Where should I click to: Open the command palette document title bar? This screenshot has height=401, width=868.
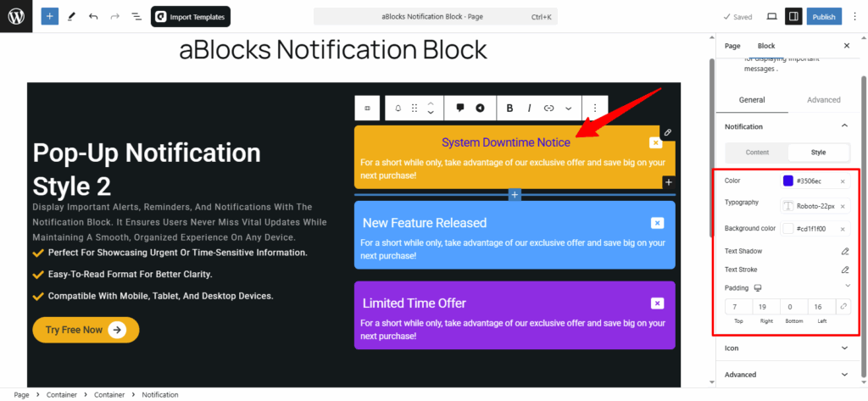coord(435,17)
